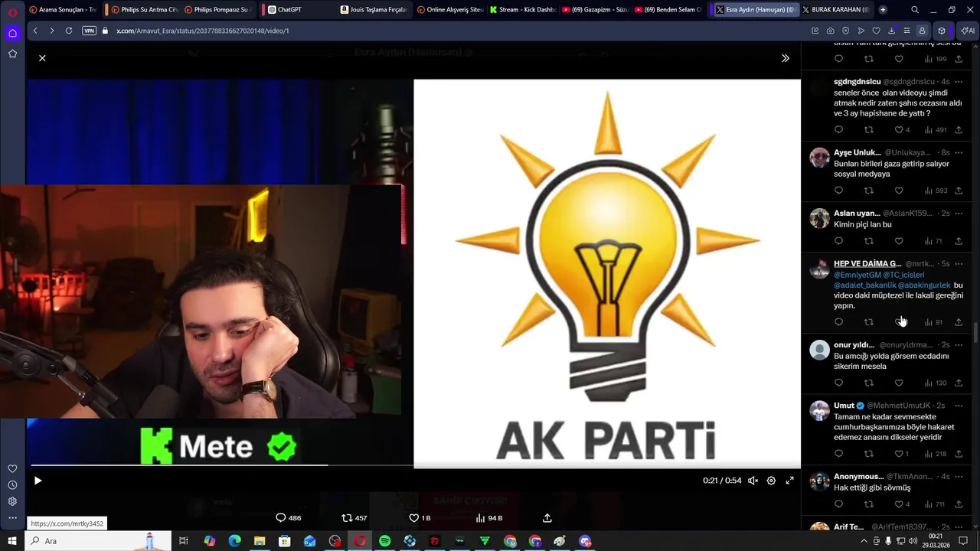View analytics showing 94B views
Image resolution: width=980 pixels, height=551 pixels.
[x=488, y=518]
